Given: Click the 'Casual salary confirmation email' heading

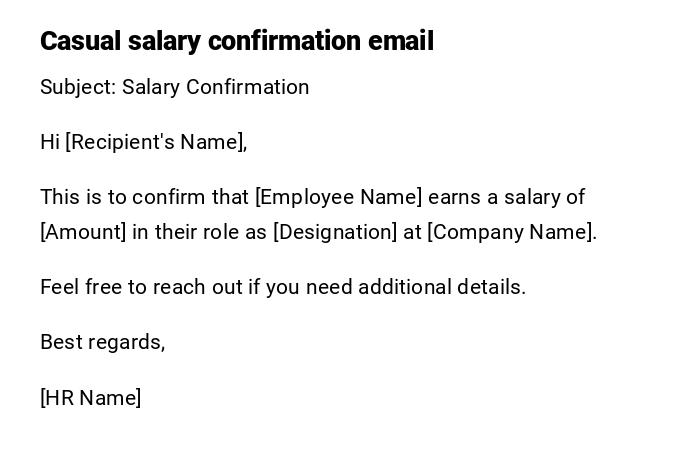Looking at the screenshot, I should [x=236, y=41].
